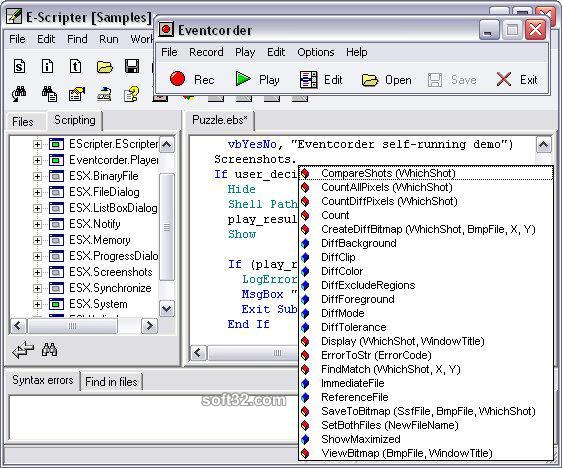
Task: Switch to Syntax errors tab
Action: coord(43,380)
